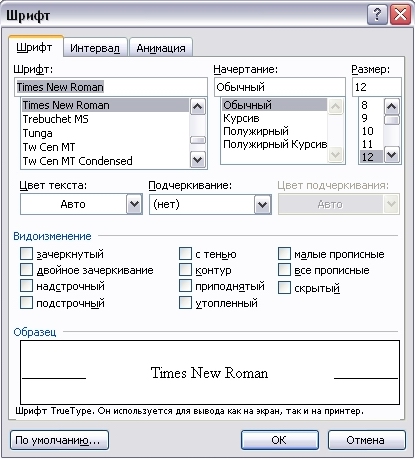
Task: Click the OK button
Action: (279, 440)
